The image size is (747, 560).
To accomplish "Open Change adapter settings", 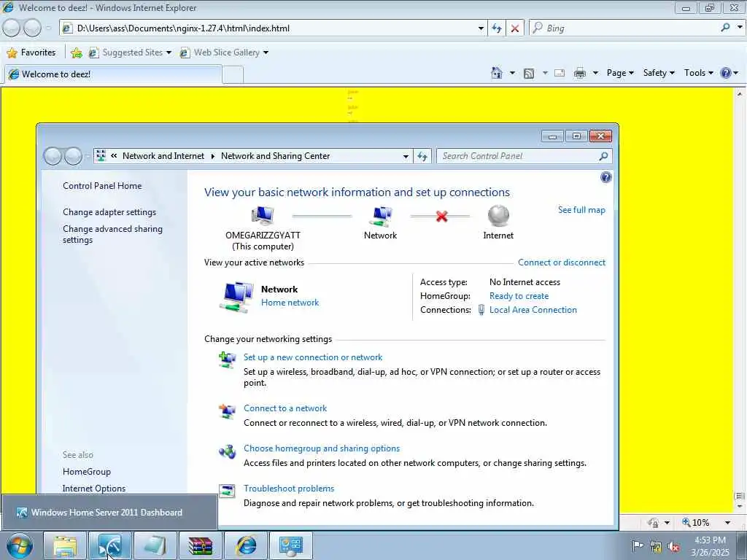I will 109,212.
